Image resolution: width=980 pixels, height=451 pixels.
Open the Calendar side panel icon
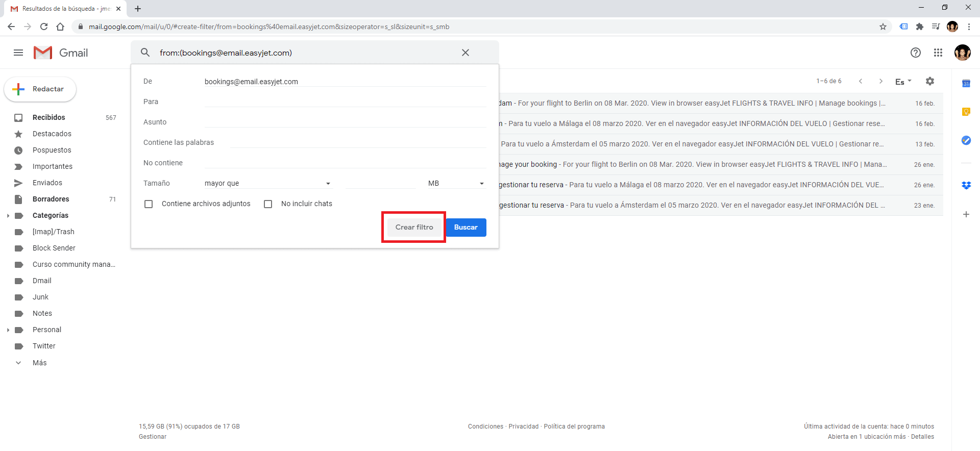966,83
